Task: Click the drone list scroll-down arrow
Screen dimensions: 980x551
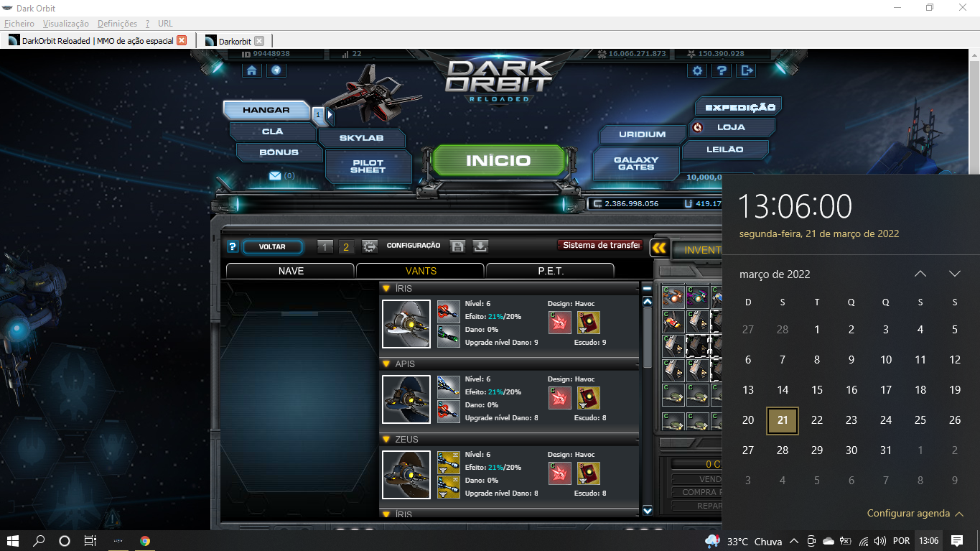Action: coord(647,511)
